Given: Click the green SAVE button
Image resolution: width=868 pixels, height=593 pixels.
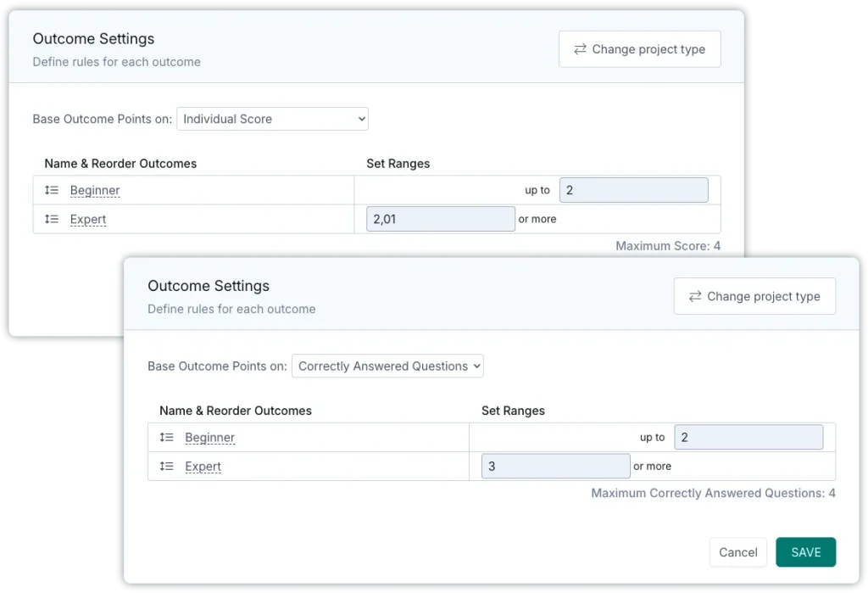Looking at the screenshot, I should coord(805,552).
